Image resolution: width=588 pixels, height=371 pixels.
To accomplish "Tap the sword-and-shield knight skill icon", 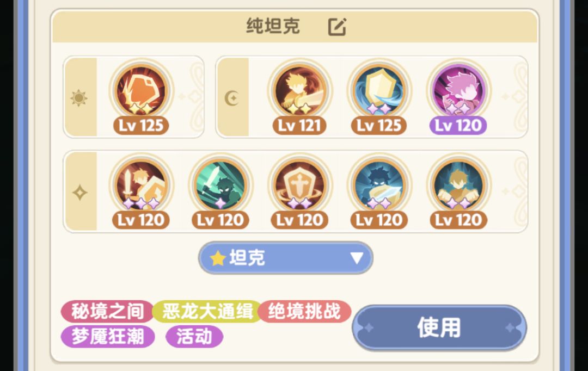I will 141,185.
